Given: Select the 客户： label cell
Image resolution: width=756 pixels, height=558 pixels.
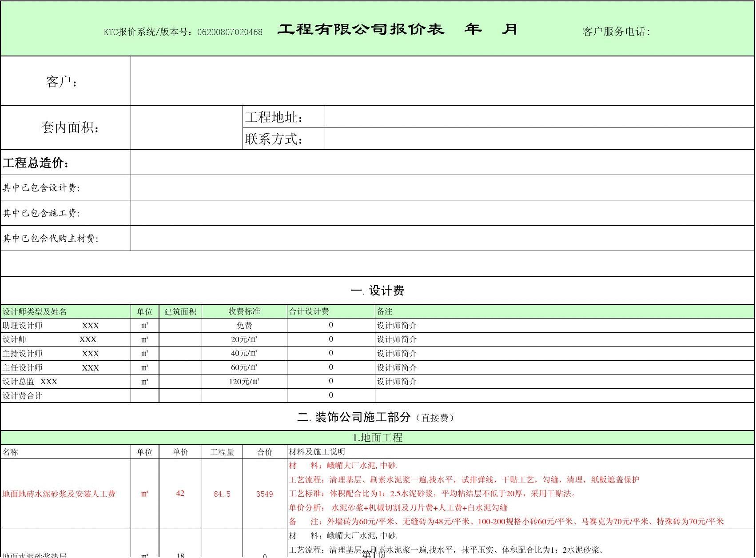Looking at the screenshot, I should pos(66,81).
